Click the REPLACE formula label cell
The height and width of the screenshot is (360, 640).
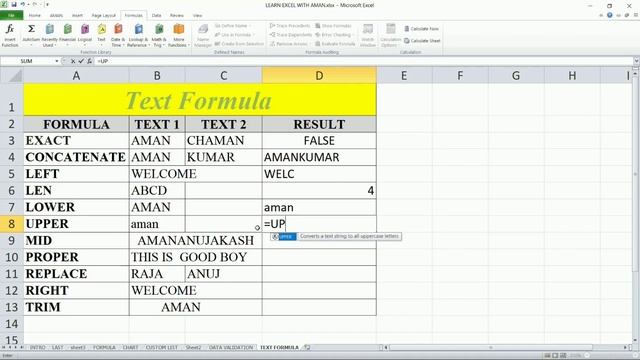76,274
